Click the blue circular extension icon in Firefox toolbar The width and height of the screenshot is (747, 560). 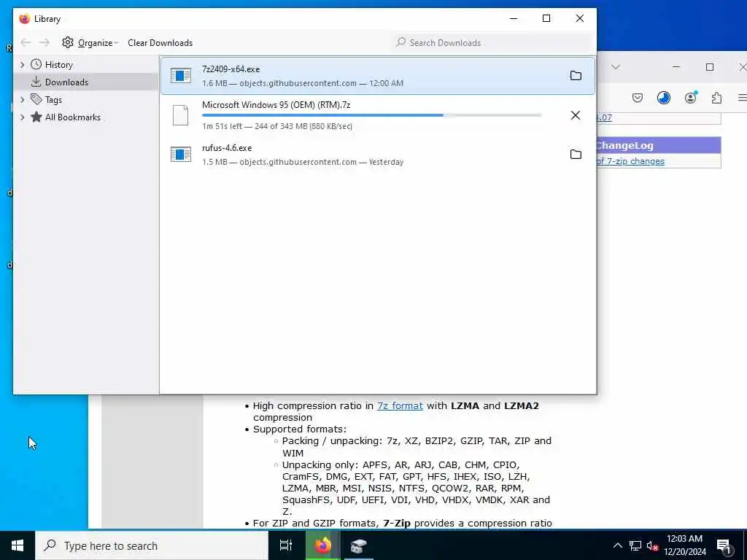pyautogui.click(x=664, y=98)
